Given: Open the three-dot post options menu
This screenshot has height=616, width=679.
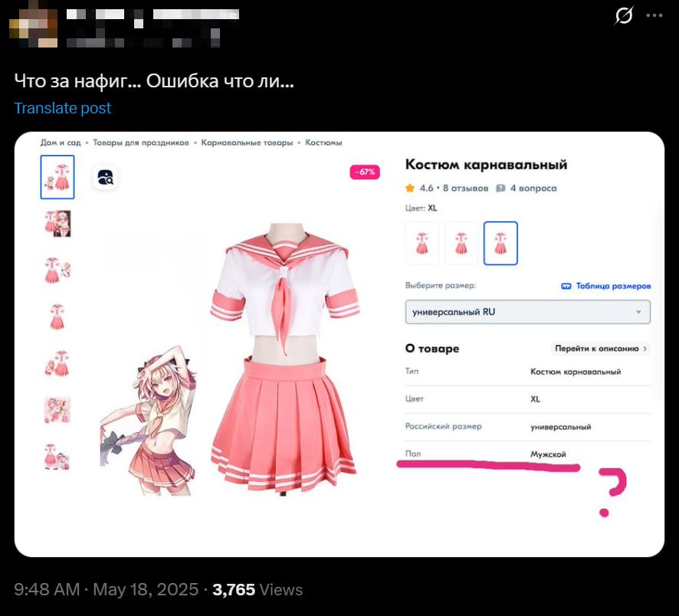Looking at the screenshot, I should [654, 15].
